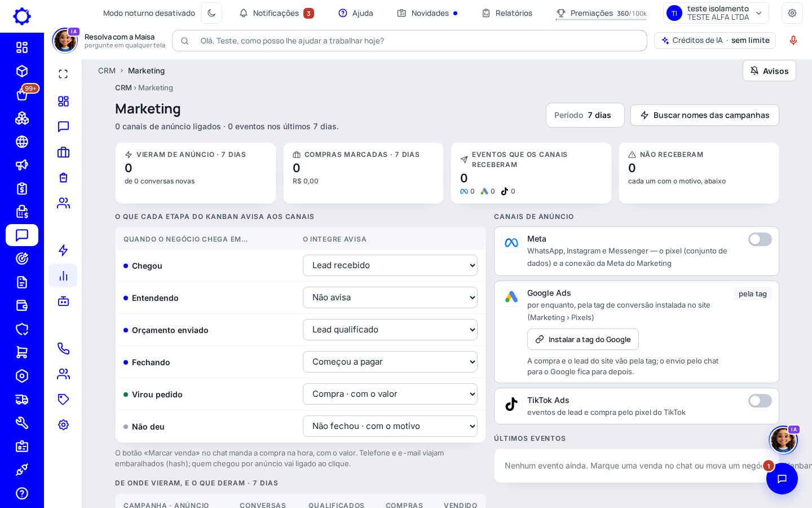Image resolution: width=812 pixels, height=508 pixels.
Task: Open Novidades in the top bar
Action: (x=427, y=13)
